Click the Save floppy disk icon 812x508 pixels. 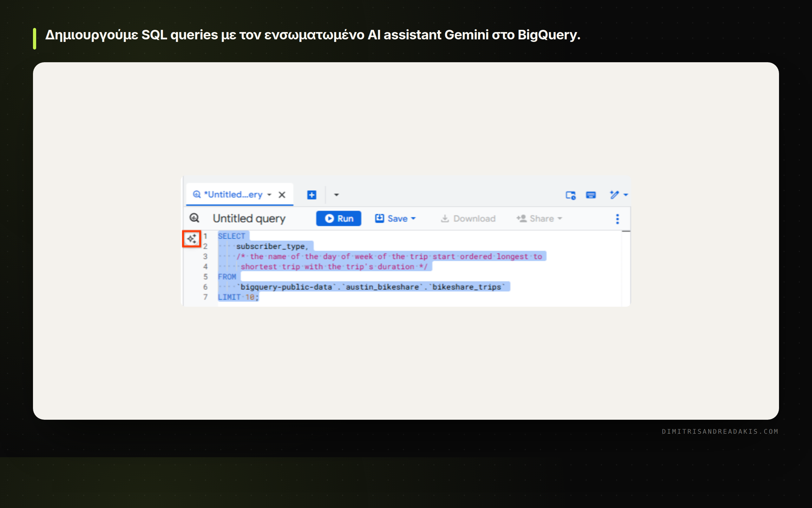(x=379, y=218)
